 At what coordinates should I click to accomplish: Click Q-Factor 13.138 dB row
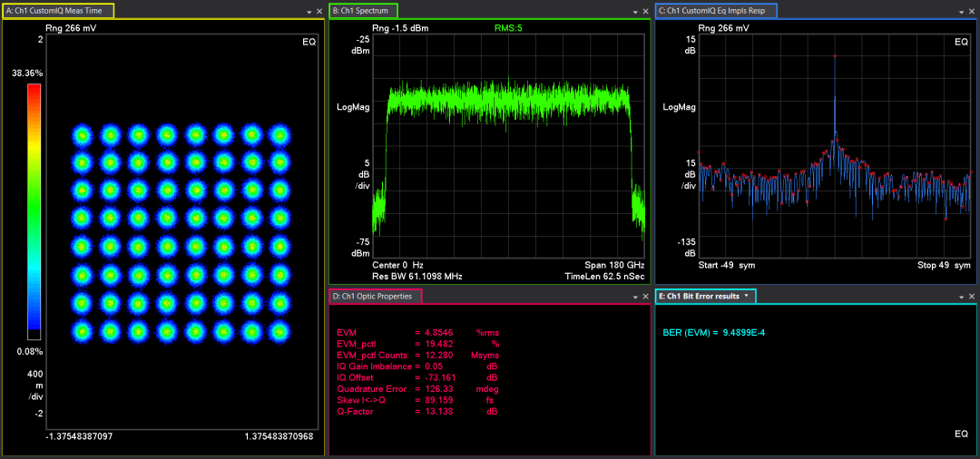click(418, 412)
